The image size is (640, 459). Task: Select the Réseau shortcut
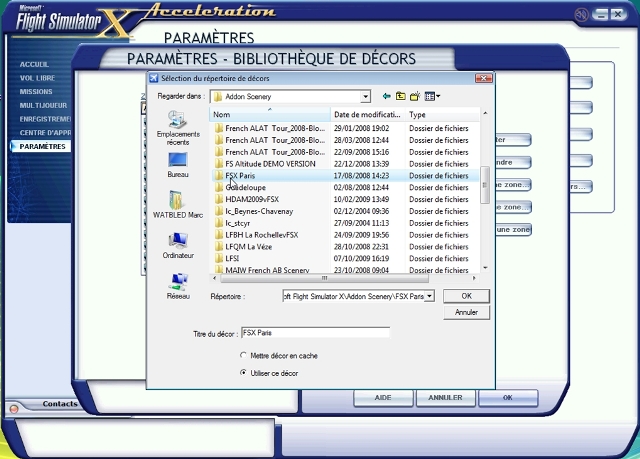pos(178,286)
